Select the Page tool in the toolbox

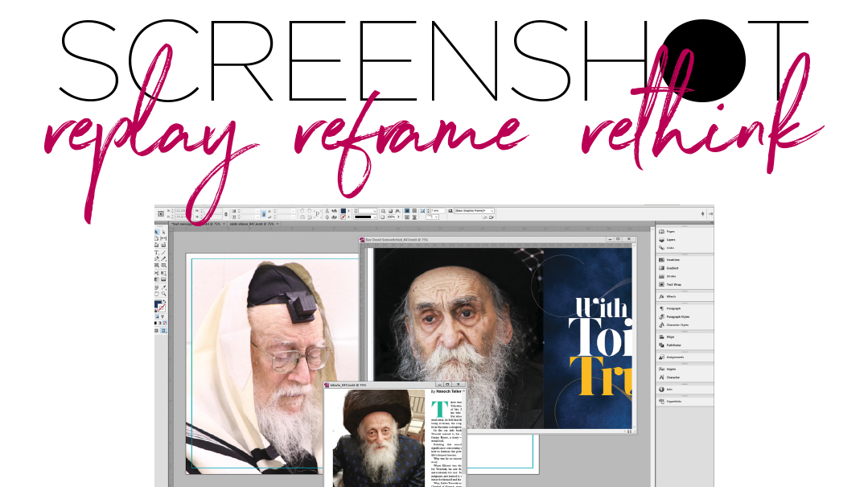157,238
